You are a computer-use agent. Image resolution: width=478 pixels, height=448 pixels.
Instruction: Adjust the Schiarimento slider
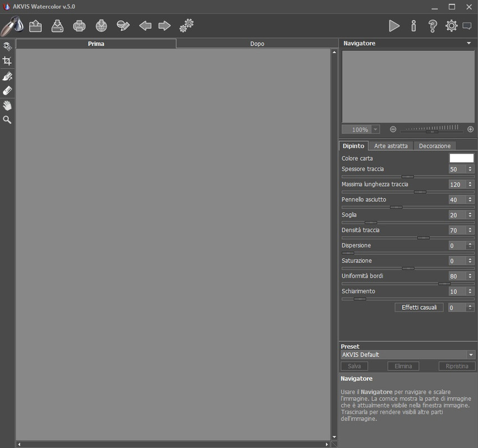tap(407, 299)
